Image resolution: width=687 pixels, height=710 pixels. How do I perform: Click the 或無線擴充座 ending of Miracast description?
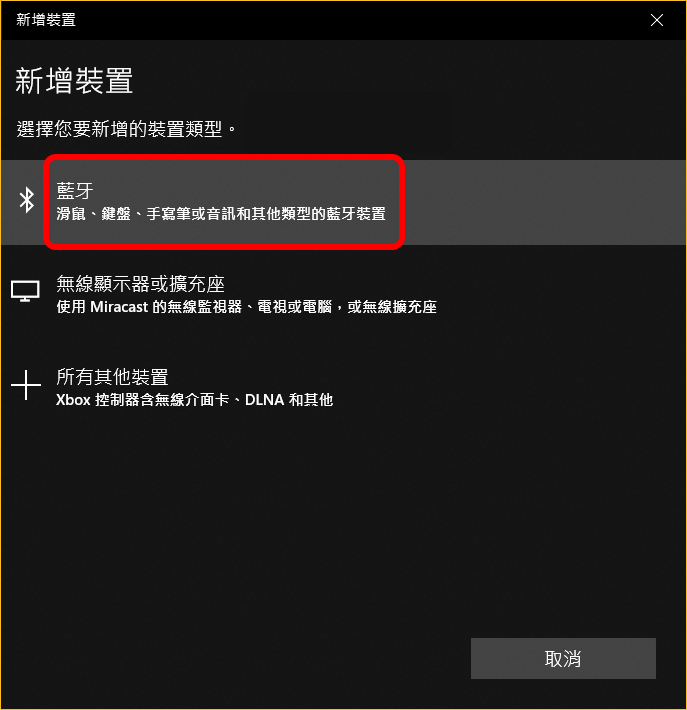coord(392,307)
